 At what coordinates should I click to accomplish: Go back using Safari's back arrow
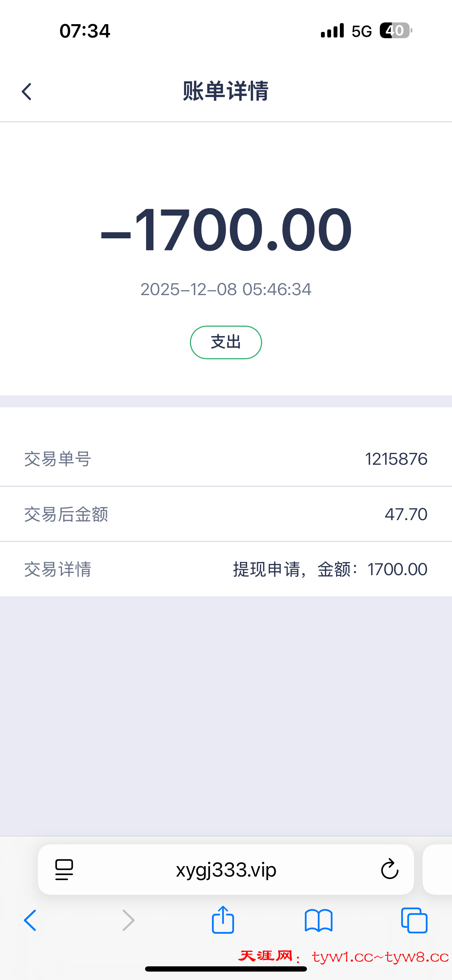tap(30, 920)
